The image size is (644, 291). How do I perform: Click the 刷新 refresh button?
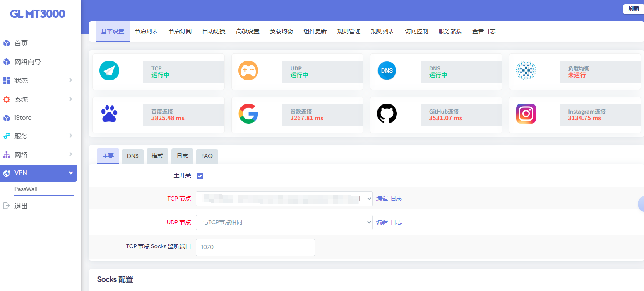633,9
